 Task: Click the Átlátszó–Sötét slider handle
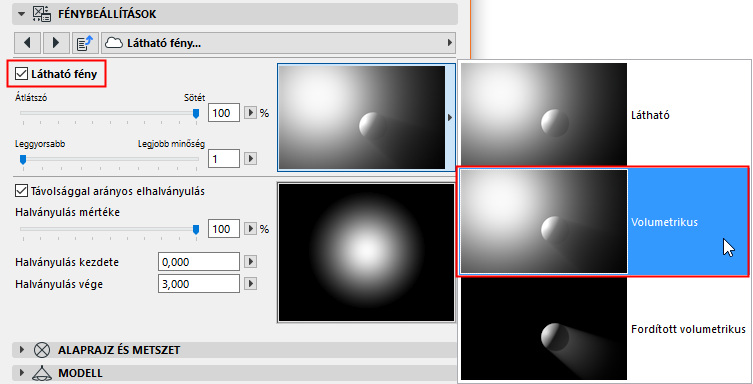[x=196, y=113]
